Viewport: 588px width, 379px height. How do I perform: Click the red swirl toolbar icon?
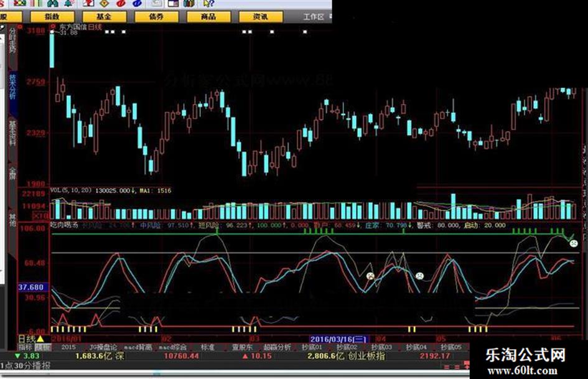point(121,3)
